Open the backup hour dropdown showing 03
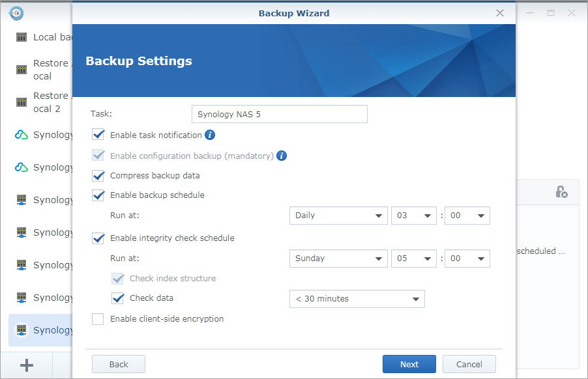 tap(414, 216)
